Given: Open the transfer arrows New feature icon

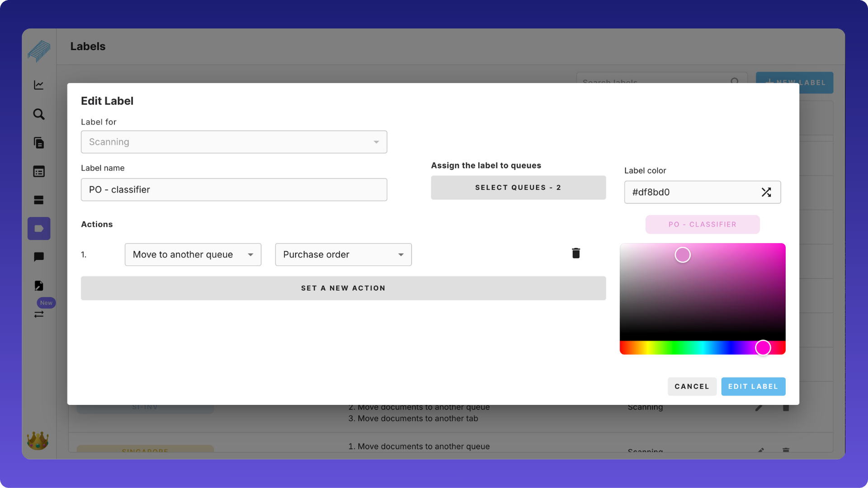Looking at the screenshot, I should (x=39, y=314).
